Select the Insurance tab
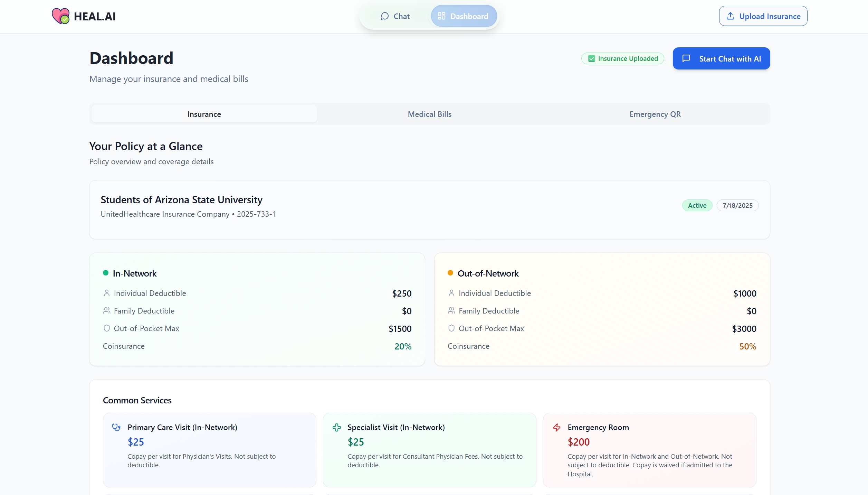 click(x=204, y=114)
